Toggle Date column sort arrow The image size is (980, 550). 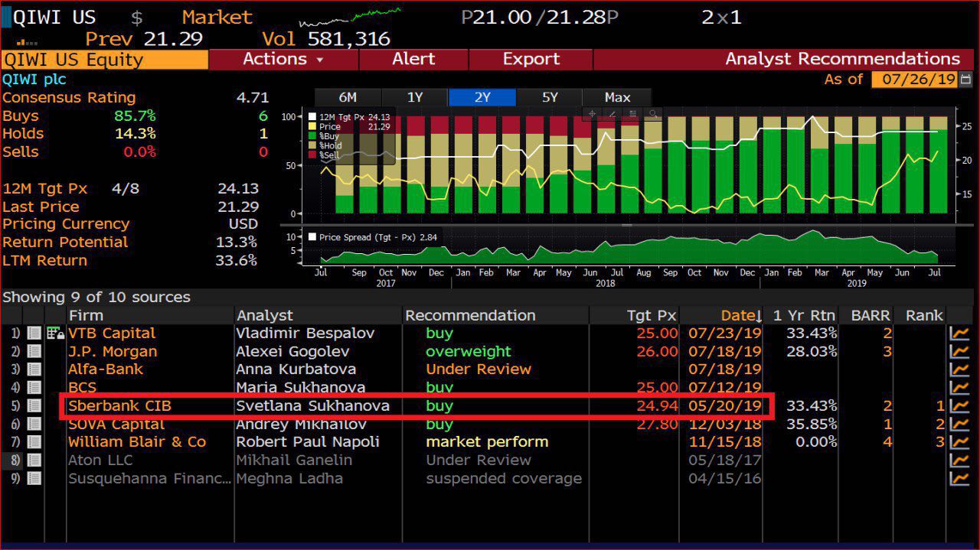759,316
